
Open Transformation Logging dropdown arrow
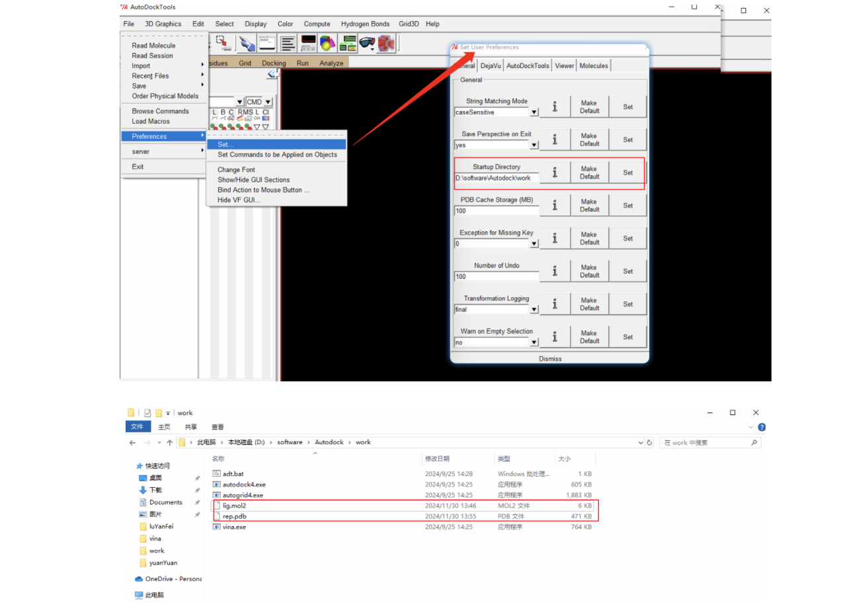point(534,309)
